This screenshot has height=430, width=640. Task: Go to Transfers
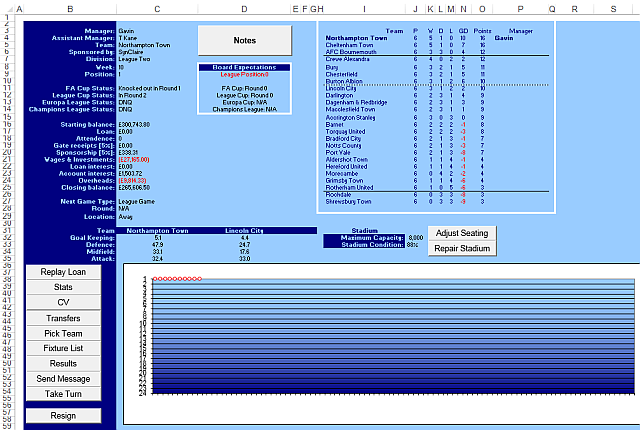63,318
